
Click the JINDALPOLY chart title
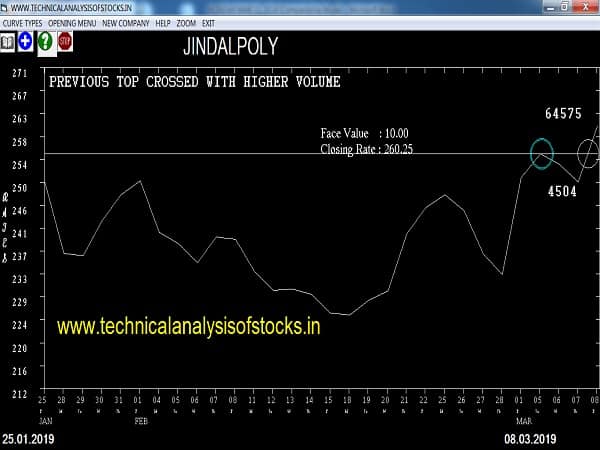[231, 47]
